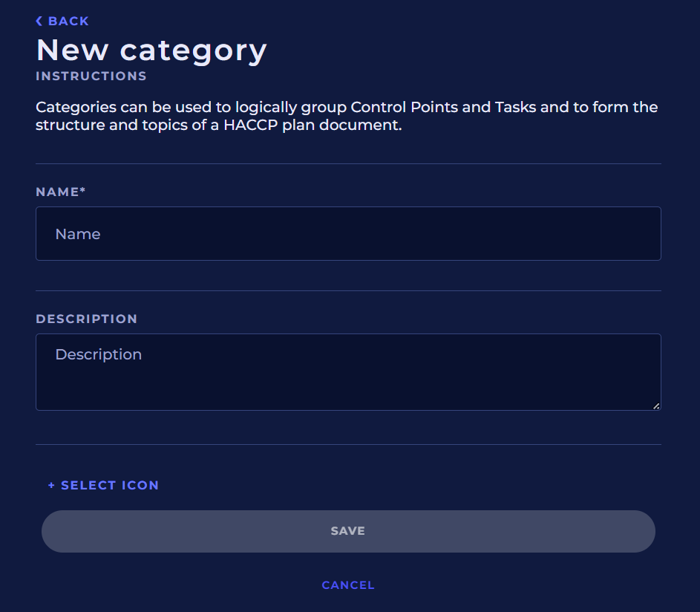This screenshot has width=700, height=612.
Task: Click the plus sign before SELECT ICON
Action: point(51,486)
